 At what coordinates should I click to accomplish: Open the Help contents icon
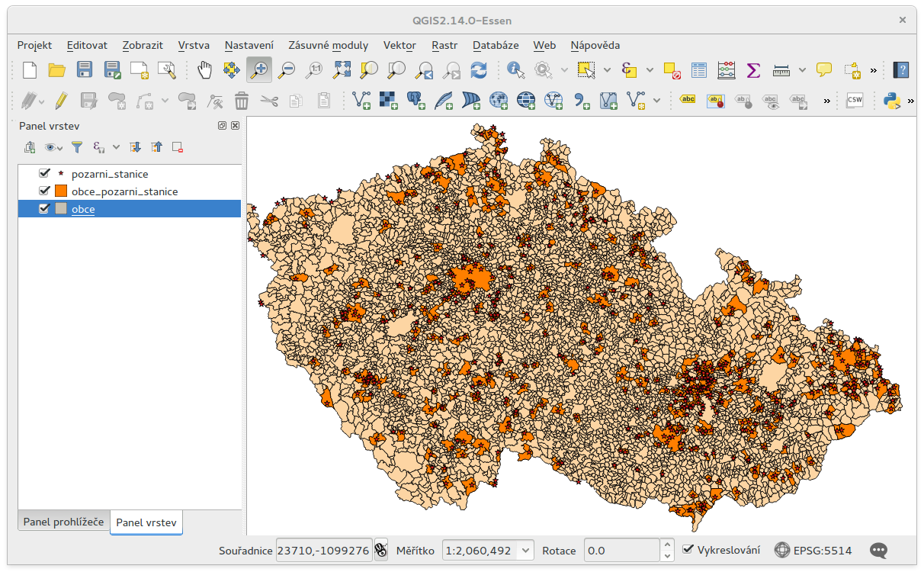[901, 70]
